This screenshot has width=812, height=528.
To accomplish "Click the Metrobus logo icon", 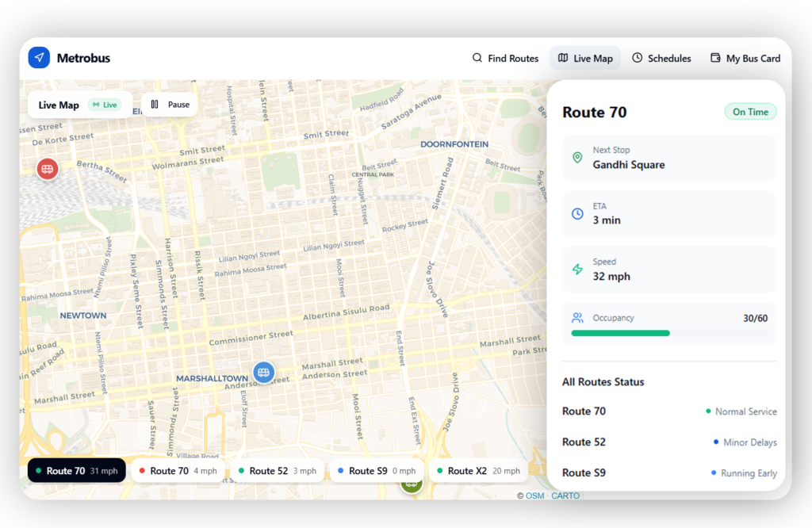I will [39, 58].
